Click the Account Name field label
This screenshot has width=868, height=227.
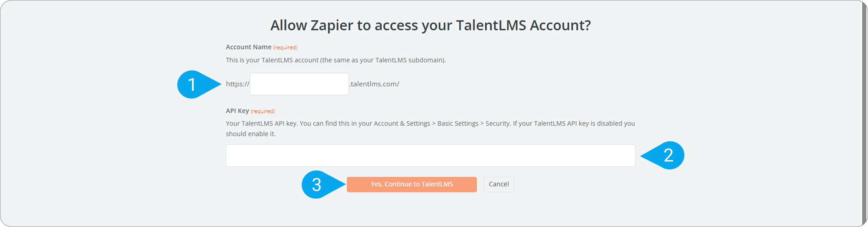pyautogui.click(x=248, y=47)
